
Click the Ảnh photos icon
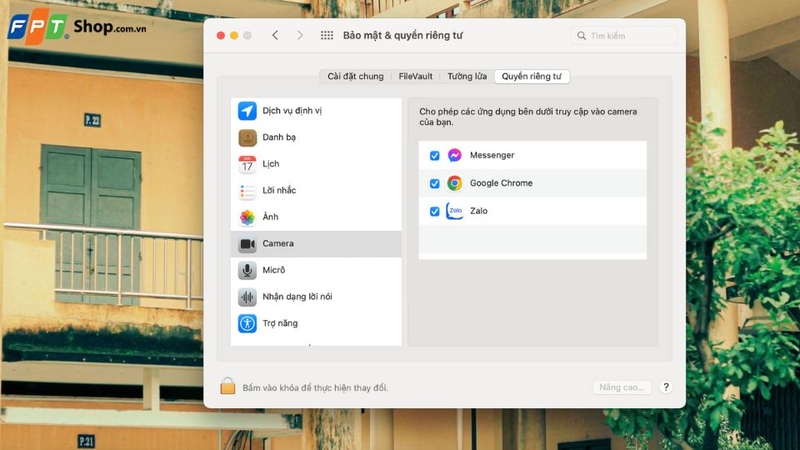(x=247, y=217)
